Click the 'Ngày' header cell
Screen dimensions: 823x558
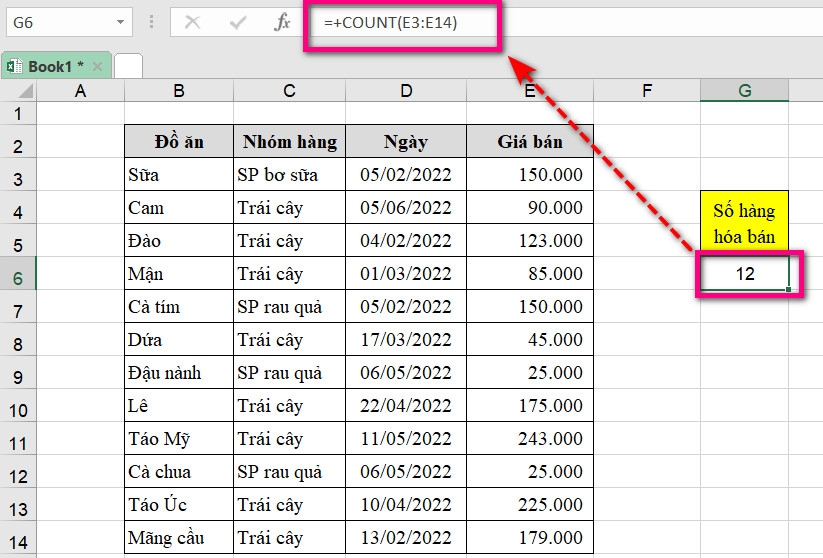pos(406,141)
